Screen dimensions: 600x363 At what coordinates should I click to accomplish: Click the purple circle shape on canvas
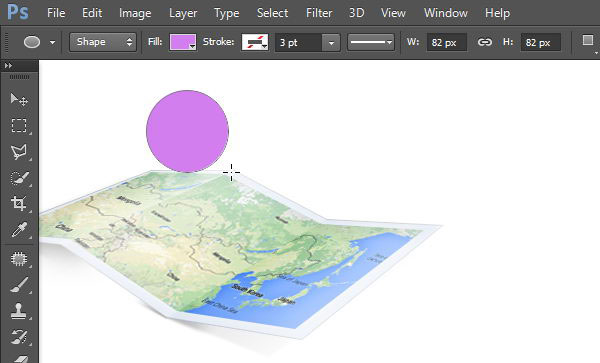pyautogui.click(x=188, y=131)
